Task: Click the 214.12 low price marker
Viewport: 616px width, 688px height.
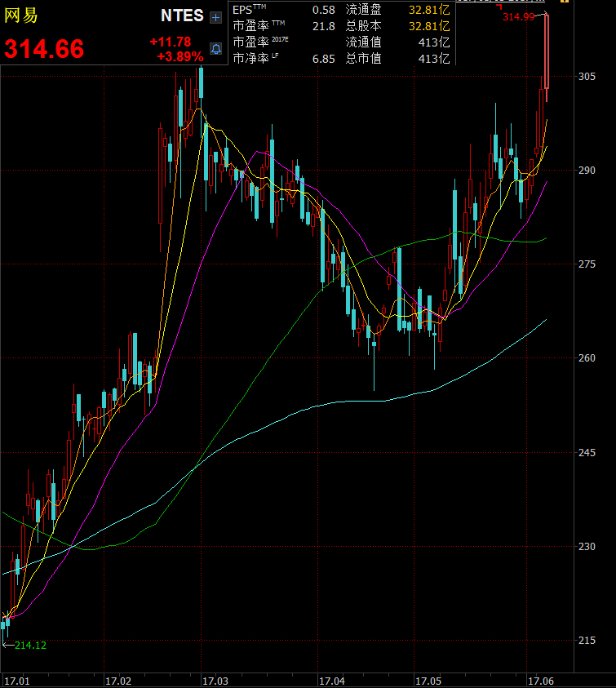Action: coord(30,646)
